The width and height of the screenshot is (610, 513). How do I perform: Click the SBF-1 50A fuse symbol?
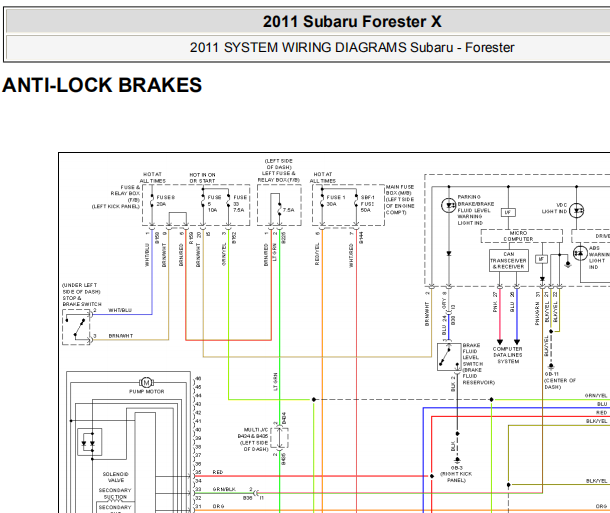(356, 201)
